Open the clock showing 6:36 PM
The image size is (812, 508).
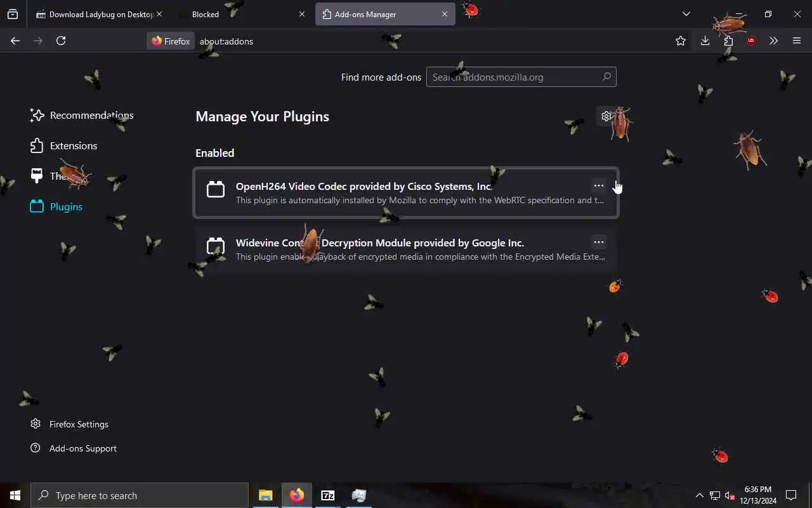click(x=757, y=495)
